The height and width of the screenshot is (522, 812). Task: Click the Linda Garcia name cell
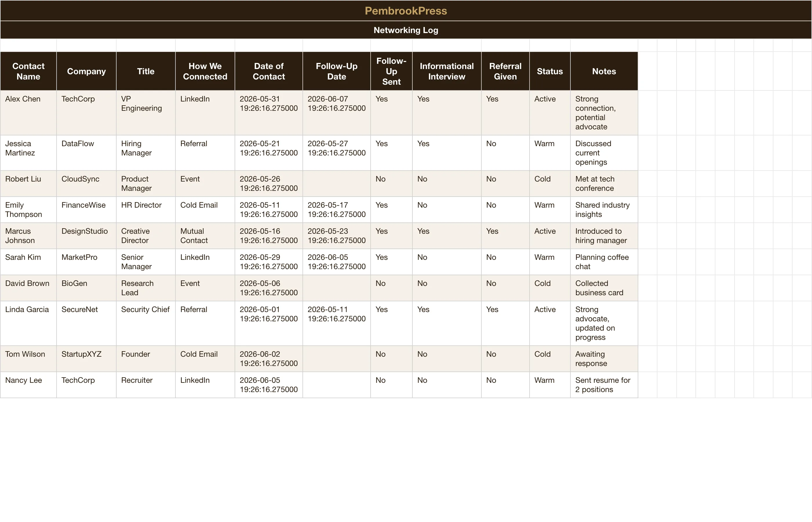pos(28,323)
